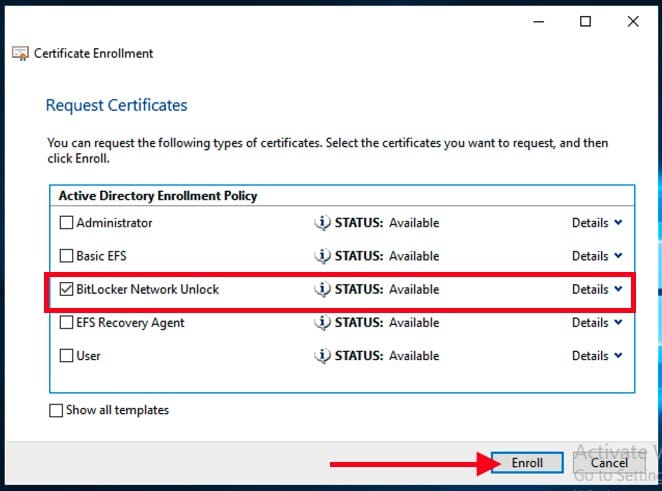Toggle Show all templates checkbox
Viewport: 662px width, 491px height.
[56, 410]
